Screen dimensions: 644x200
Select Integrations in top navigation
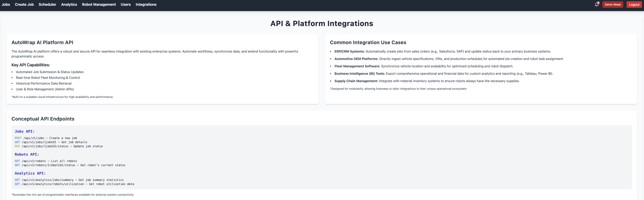coord(146,5)
